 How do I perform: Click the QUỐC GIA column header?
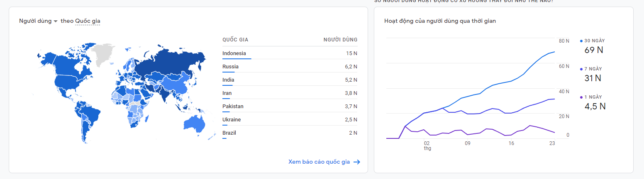235,40
